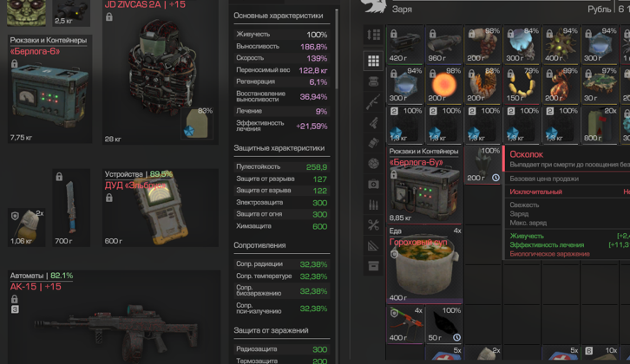Filter inventory by ammo bullets icon
Image resolution: width=630 pixels, height=364 pixels.
tap(373, 205)
